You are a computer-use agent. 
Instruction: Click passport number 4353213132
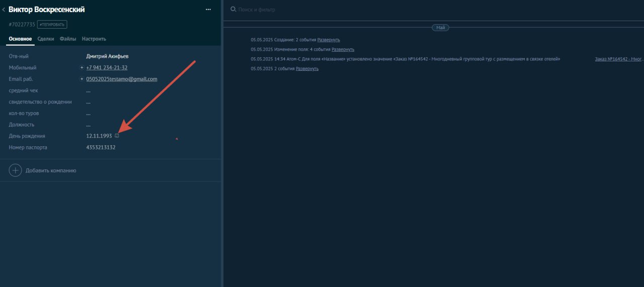[x=101, y=147]
